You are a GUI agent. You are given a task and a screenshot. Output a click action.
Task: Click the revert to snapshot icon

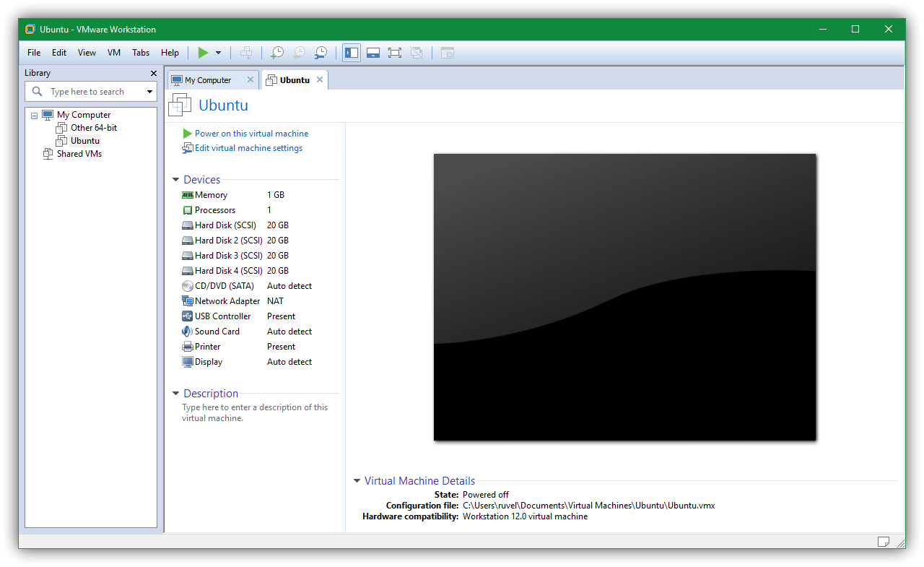pos(299,53)
